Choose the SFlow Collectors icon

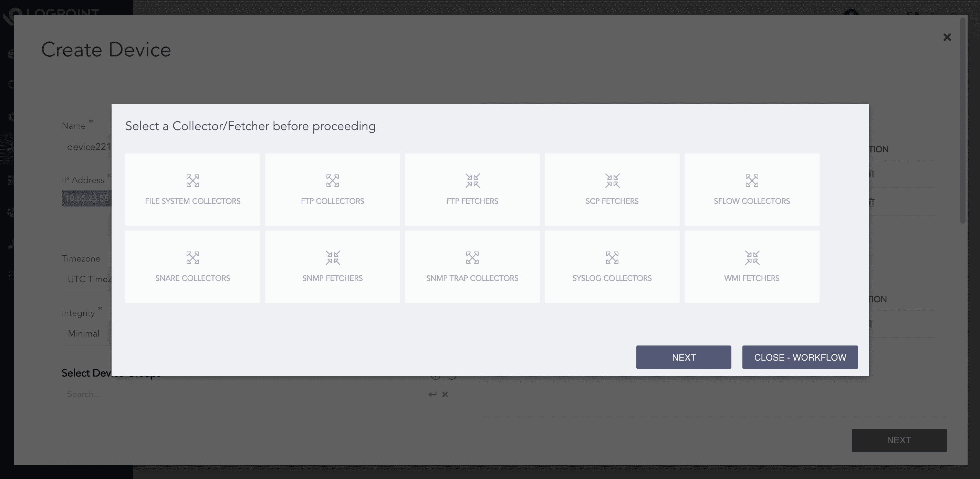pyautogui.click(x=752, y=181)
